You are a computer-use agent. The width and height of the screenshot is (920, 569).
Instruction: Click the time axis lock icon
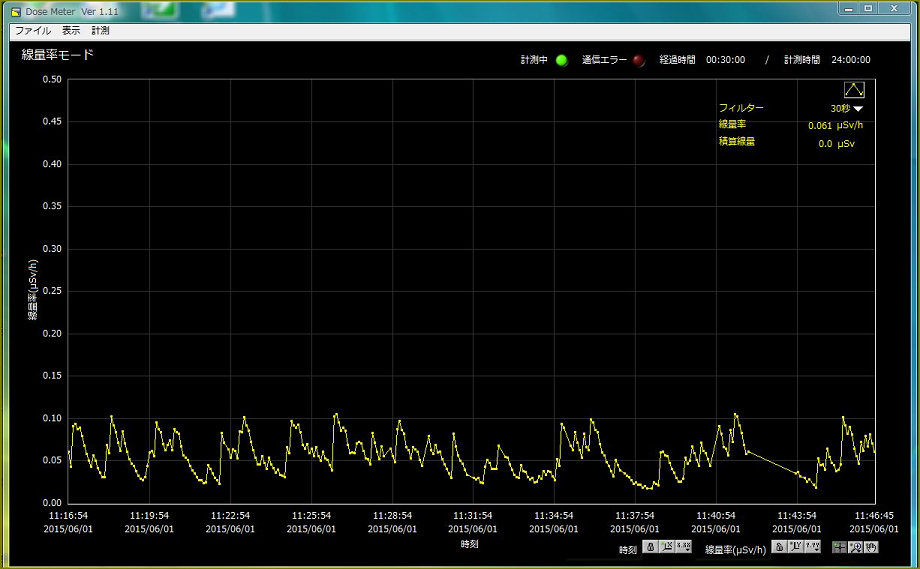click(x=650, y=547)
